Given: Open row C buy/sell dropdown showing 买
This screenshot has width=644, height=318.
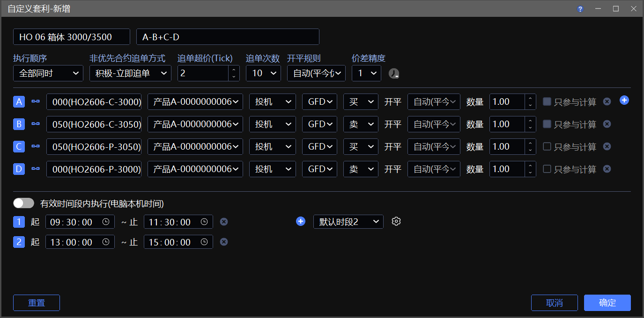Looking at the screenshot, I should point(361,146).
